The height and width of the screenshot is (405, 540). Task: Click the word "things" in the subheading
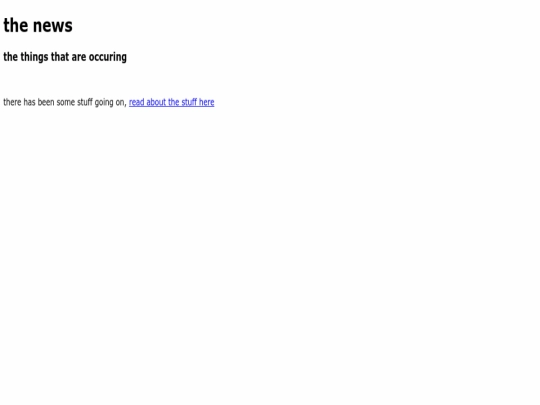[x=34, y=57]
